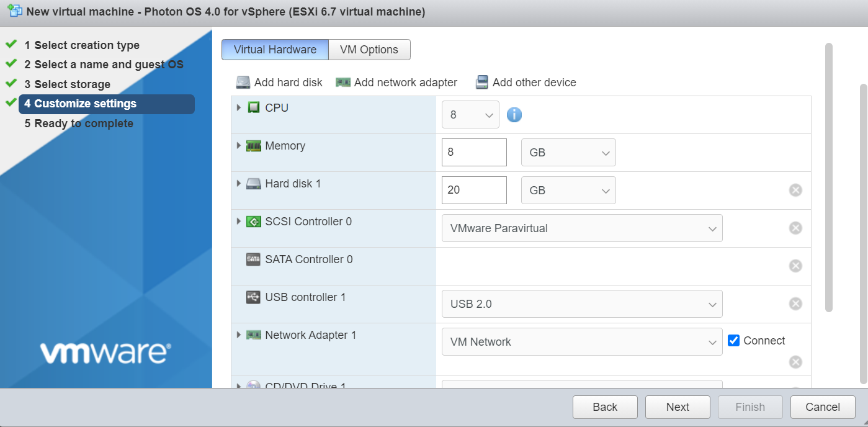Click the Next button
This screenshot has width=868, height=427.
point(678,407)
